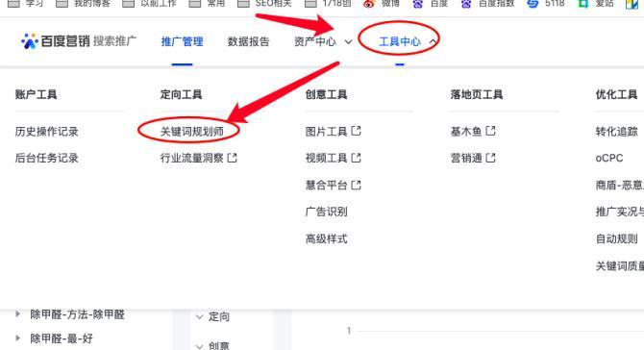644x350 pixels.
Task: Open 营销通 link
Action: click(x=466, y=158)
